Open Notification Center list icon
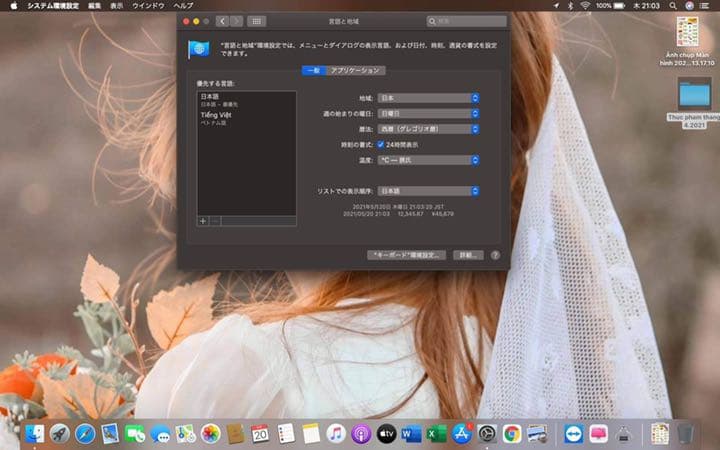 tap(704, 6)
